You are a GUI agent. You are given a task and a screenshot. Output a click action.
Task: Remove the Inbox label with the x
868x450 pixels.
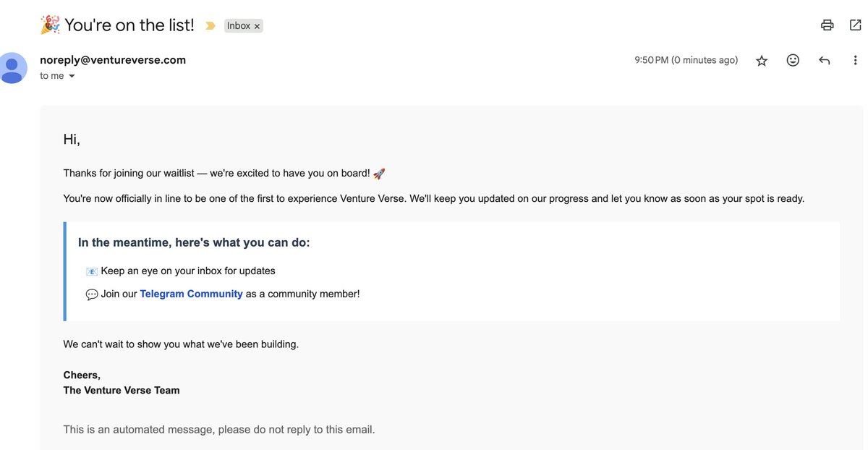click(257, 26)
